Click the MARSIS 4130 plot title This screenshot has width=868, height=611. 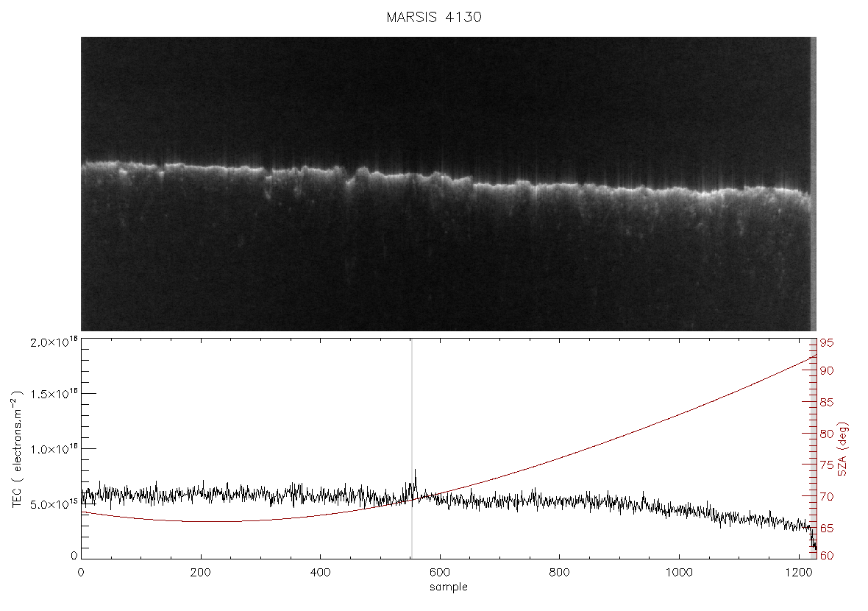click(434, 17)
